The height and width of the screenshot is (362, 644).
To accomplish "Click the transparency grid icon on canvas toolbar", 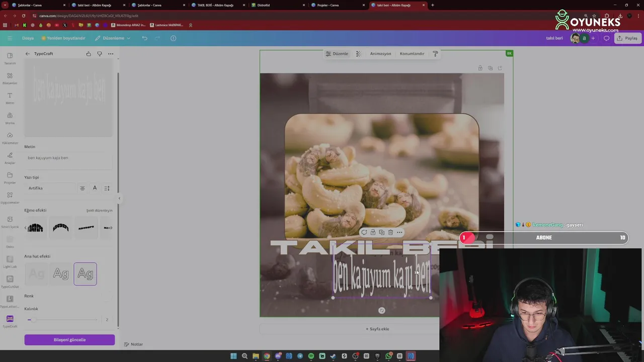I will pyautogui.click(x=358, y=54).
